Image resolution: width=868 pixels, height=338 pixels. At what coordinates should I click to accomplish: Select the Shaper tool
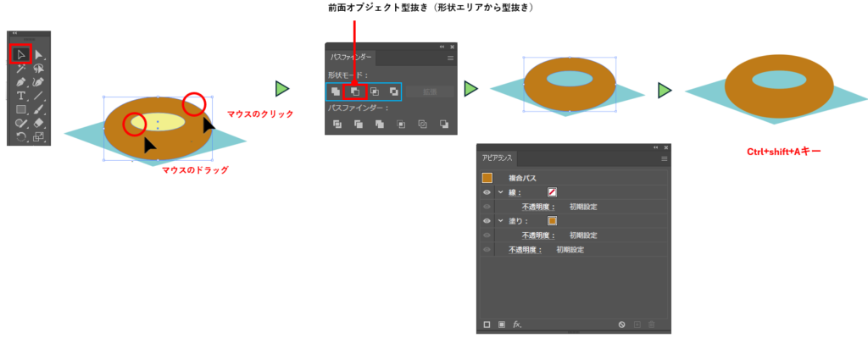click(x=21, y=123)
